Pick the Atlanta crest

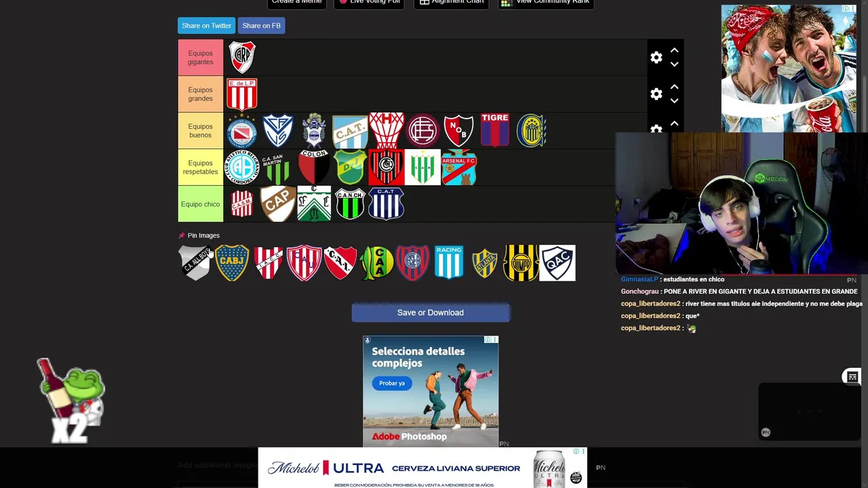(485, 263)
